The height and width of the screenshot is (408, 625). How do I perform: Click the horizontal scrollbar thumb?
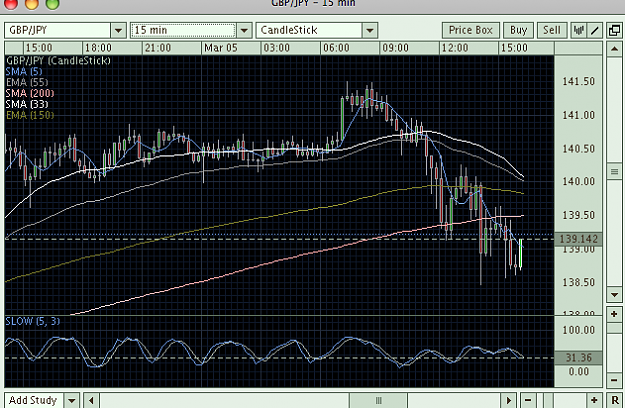(x=379, y=400)
